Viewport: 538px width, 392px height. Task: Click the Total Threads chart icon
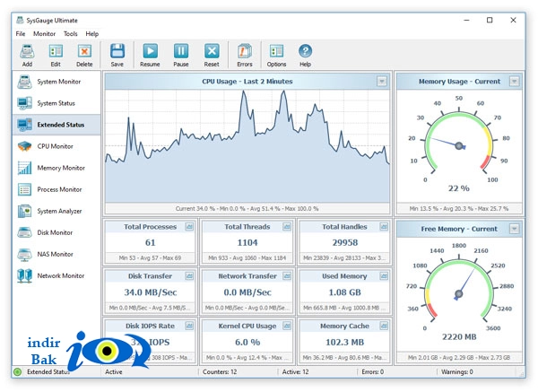[x=287, y=227]
